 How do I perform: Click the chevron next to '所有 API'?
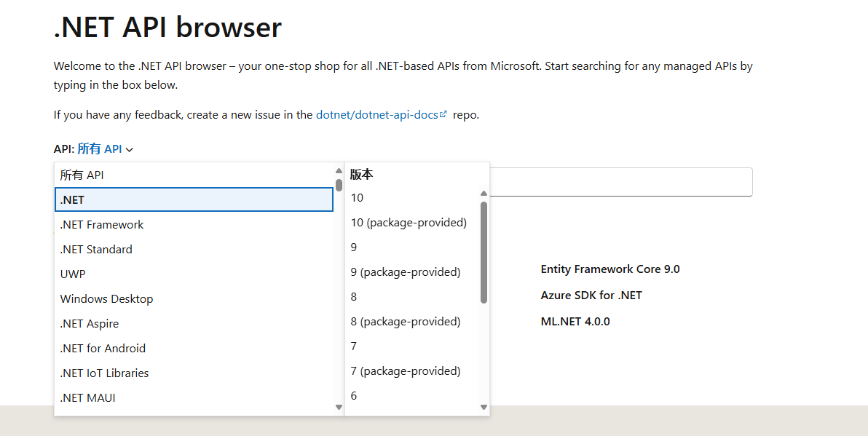[x=130, y=150]
